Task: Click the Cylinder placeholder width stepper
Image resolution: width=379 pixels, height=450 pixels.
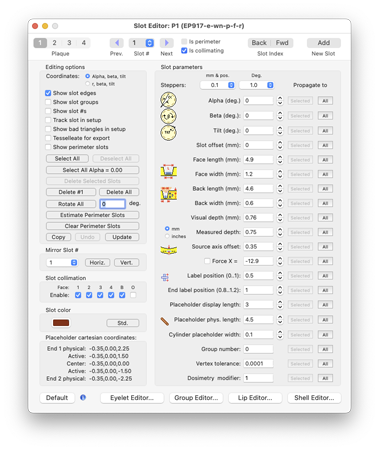Action: (280, 334)
